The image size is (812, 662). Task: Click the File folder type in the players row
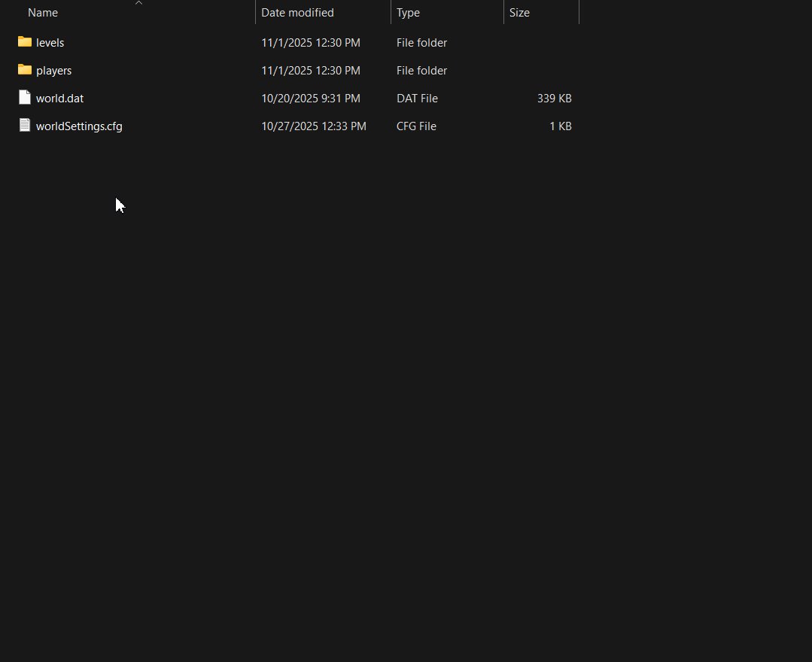click(421, 71)
